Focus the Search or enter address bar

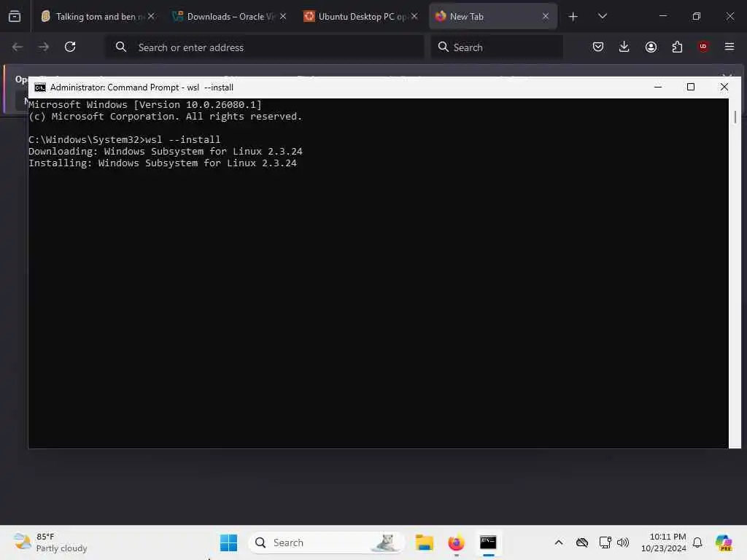[265, 47]
